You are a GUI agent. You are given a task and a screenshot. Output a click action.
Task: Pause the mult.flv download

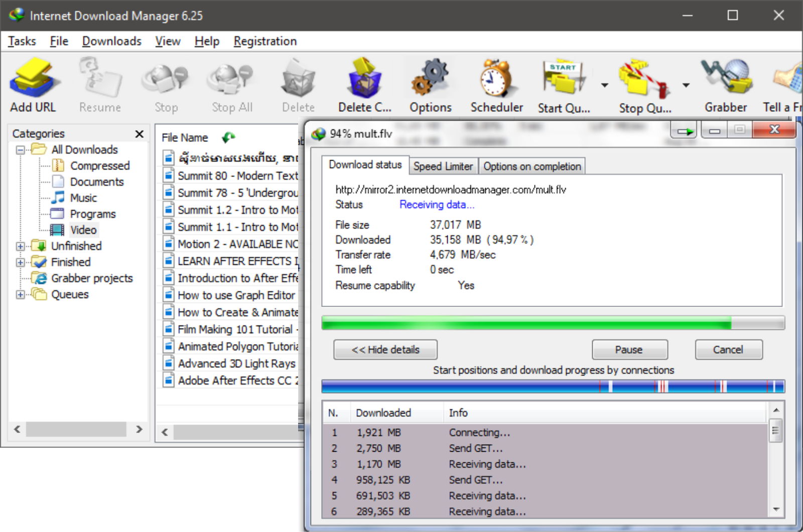[x=629, y=350]
